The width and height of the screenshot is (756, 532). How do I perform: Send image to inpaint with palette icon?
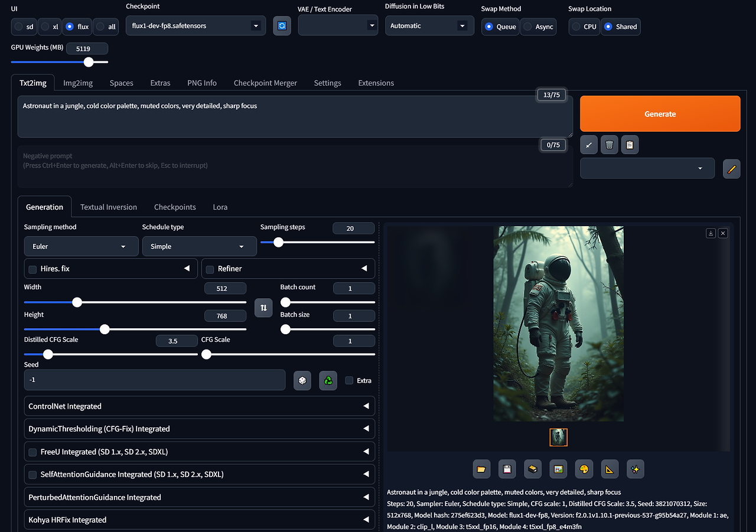(584, 469)
